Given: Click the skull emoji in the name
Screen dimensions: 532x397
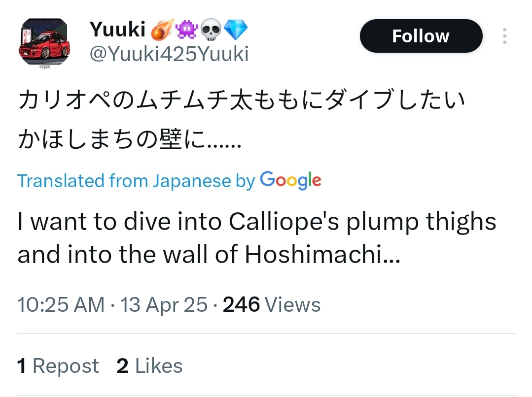Looking at the screenshot, I should (211, 31).
